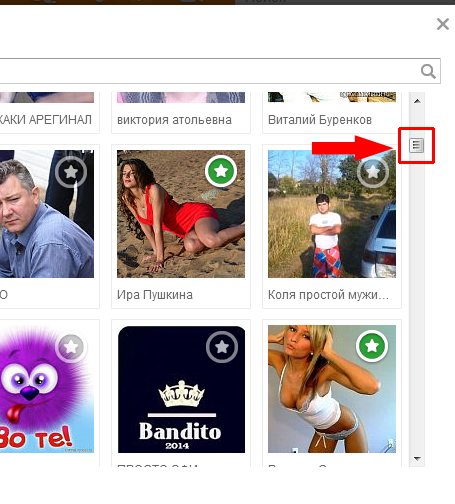455x504 pixels.
Task: Toggle the star on the man in the blue shirt
Action: [x=71, y=172]
